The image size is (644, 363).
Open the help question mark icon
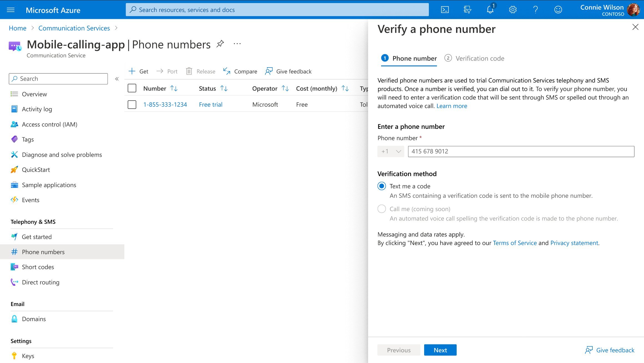point(535,10)
